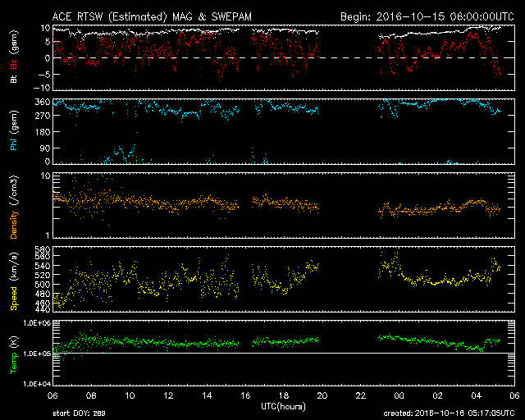525x420 pixels.
Task: Click the 08 hour tick label
Action: tap(91, 395)
